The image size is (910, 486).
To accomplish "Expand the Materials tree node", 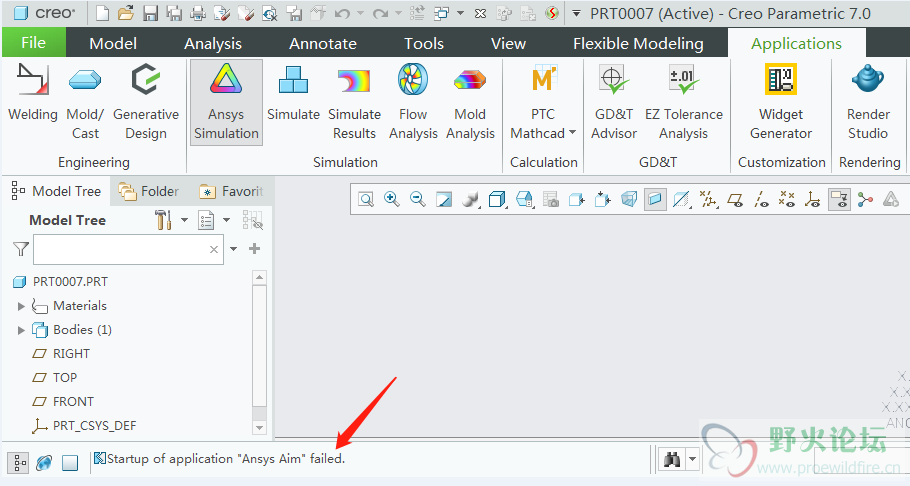I will [x=21, y=306].
